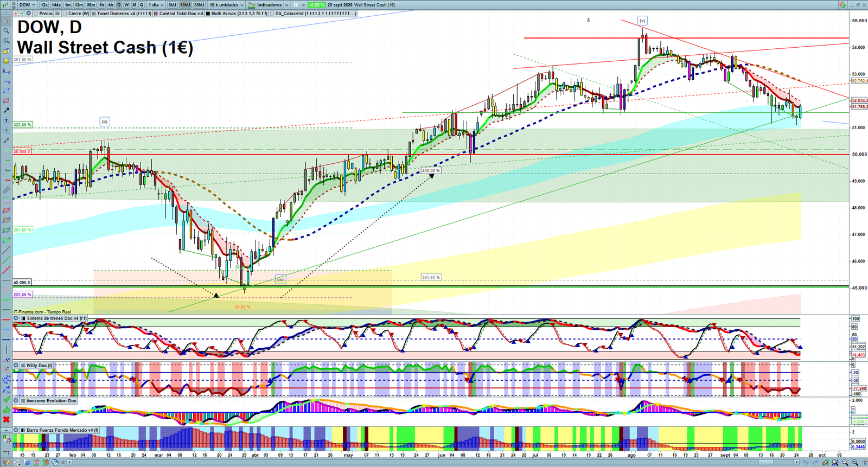
Task: Select the ruler measuring tool
Action: pyautogui.click(x=6, y=190)
